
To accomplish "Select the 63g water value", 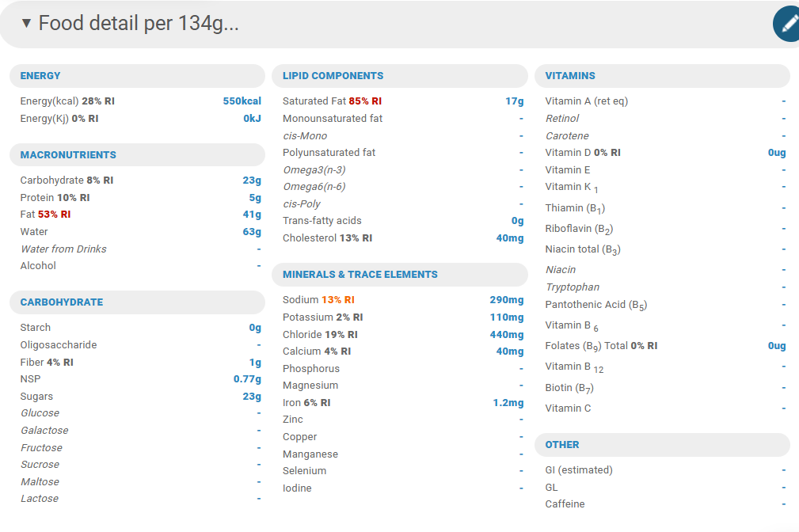I will tap(253, 232).
